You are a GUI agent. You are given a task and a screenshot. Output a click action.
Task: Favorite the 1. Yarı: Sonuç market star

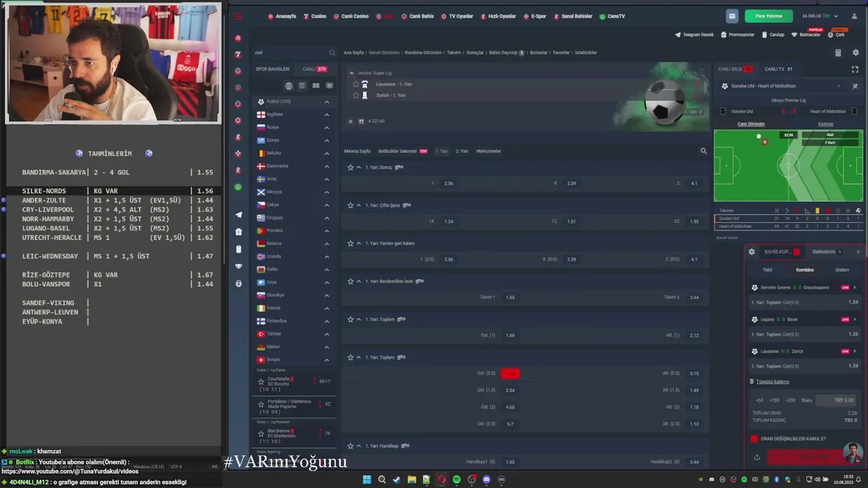point(351,167)
